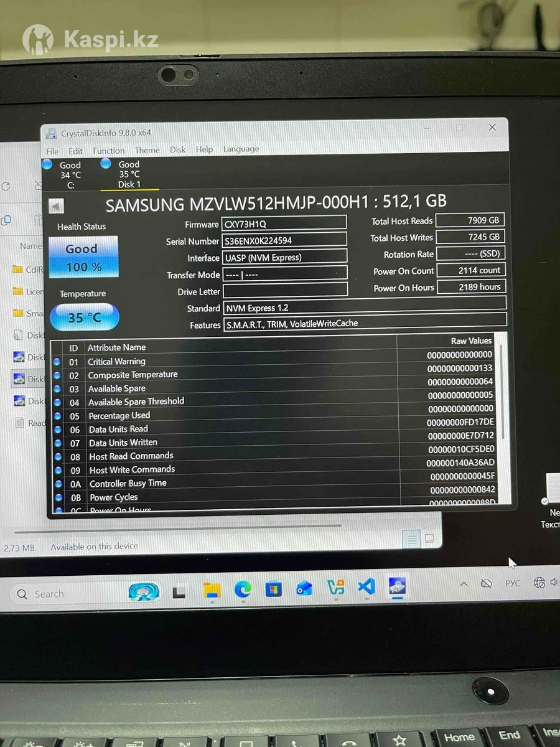Open File Explorer from the taskbar
The width and height of the screenshot is (560, 747).
click(212, 589)
